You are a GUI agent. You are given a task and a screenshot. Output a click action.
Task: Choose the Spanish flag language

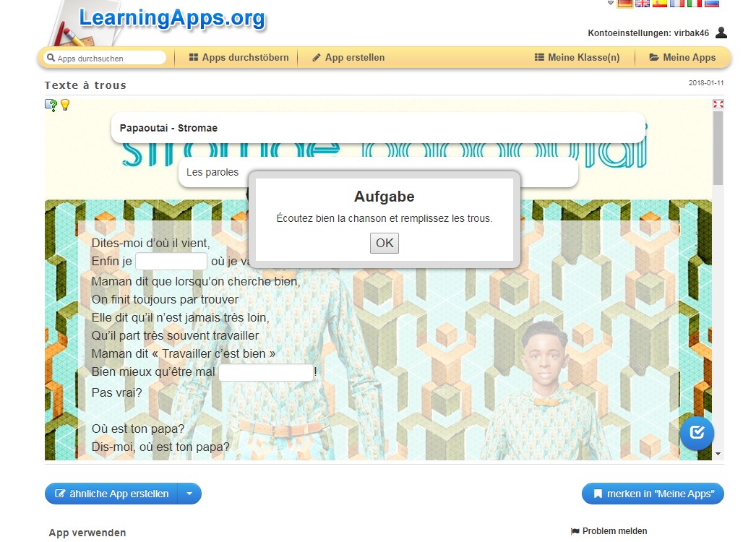(x=660, y=3)
